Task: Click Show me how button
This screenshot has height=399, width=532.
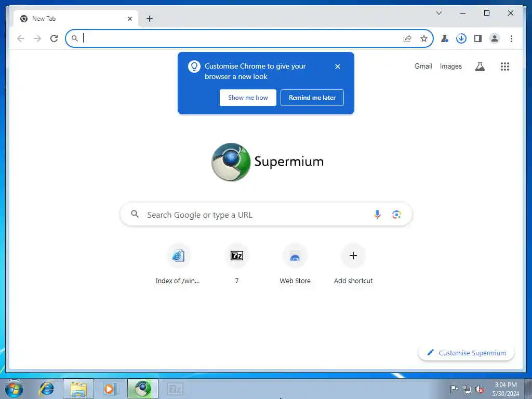Action: 248,98
